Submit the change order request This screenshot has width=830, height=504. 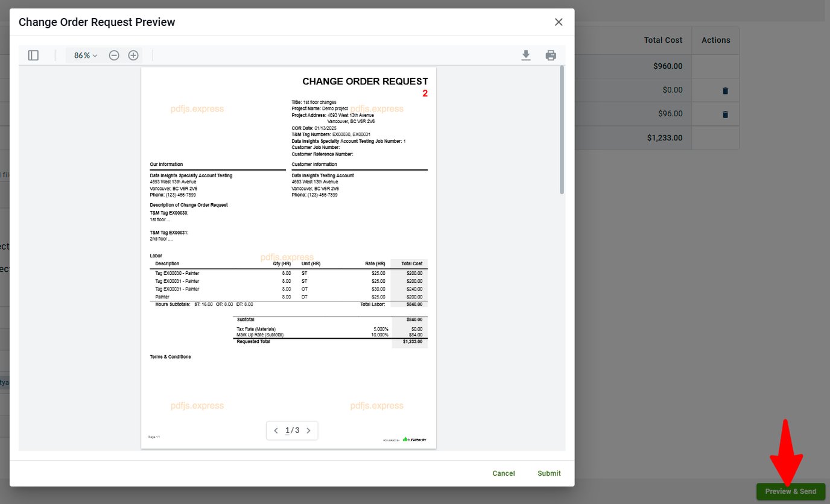point(548,473)
